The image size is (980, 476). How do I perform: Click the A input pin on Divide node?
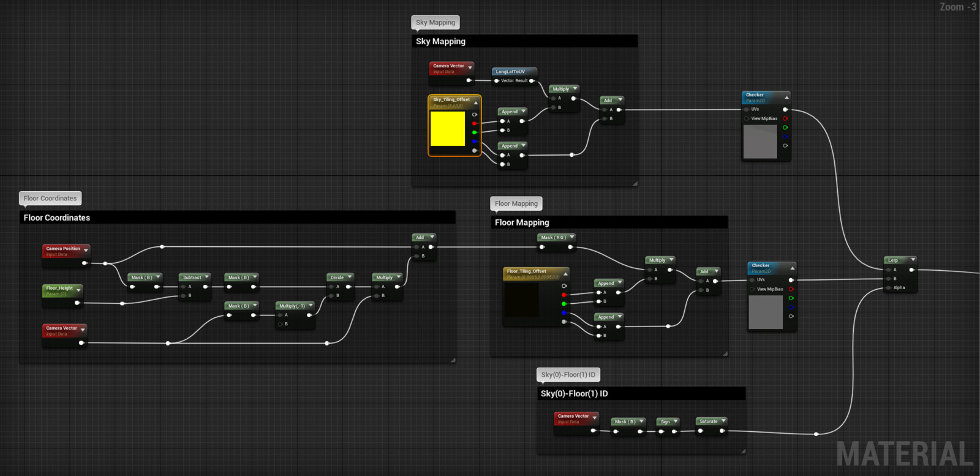[331, 287]
